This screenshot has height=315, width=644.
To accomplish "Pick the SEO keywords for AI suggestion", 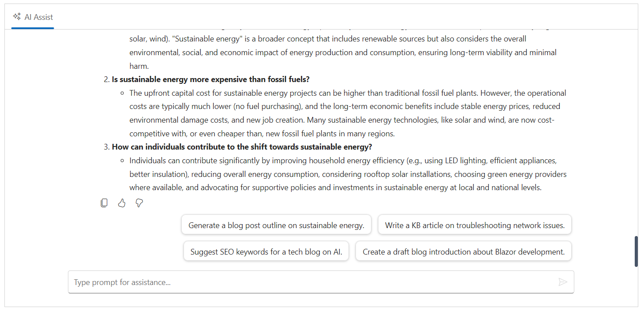I will coord(266,251).
